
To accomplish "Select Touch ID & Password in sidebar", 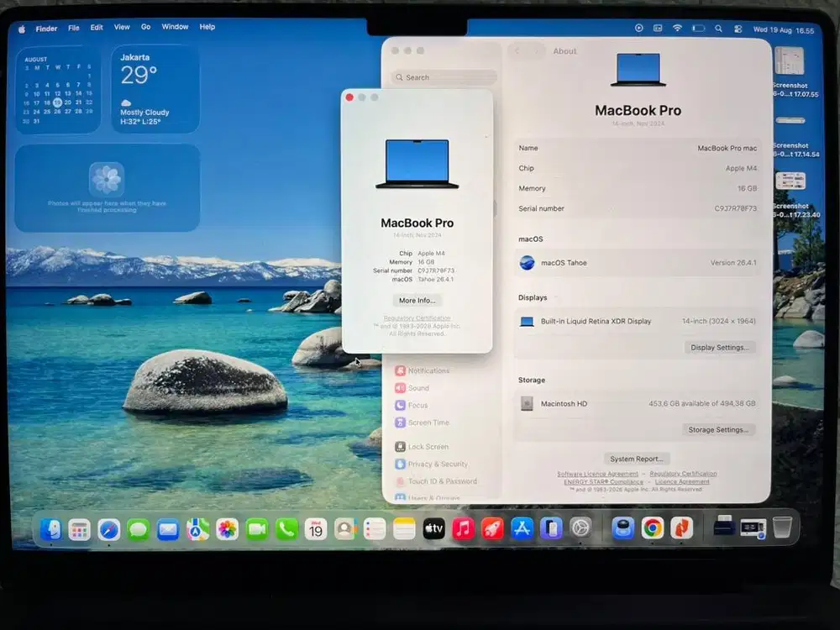I will pos(436,481).
